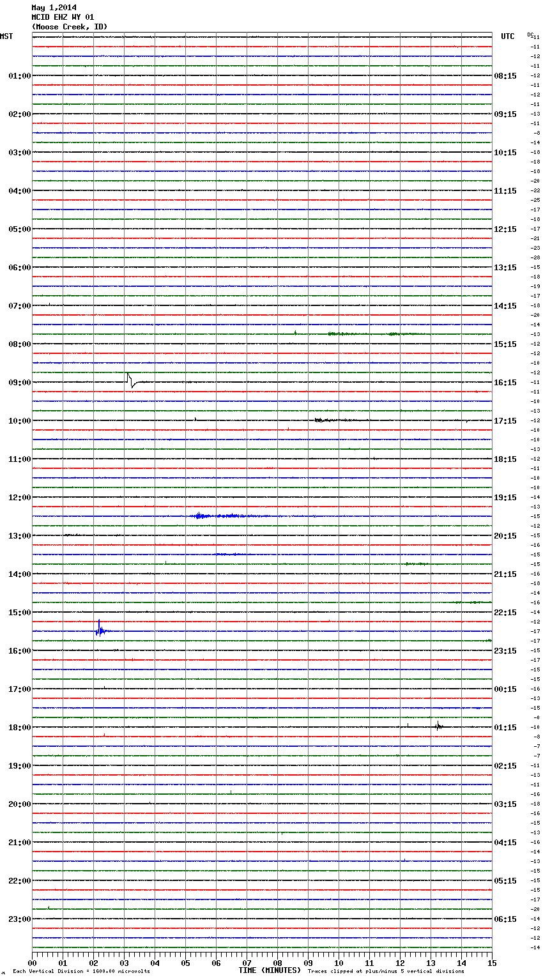The image size is (543, 980).
Task: Click the MST timezone label
Action: coord(6,36)
